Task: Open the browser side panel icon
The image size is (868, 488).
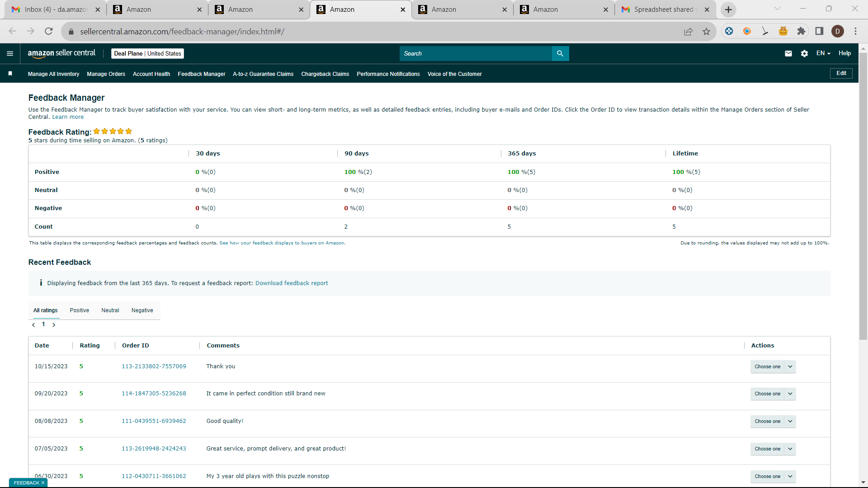Action: [819, 31]
